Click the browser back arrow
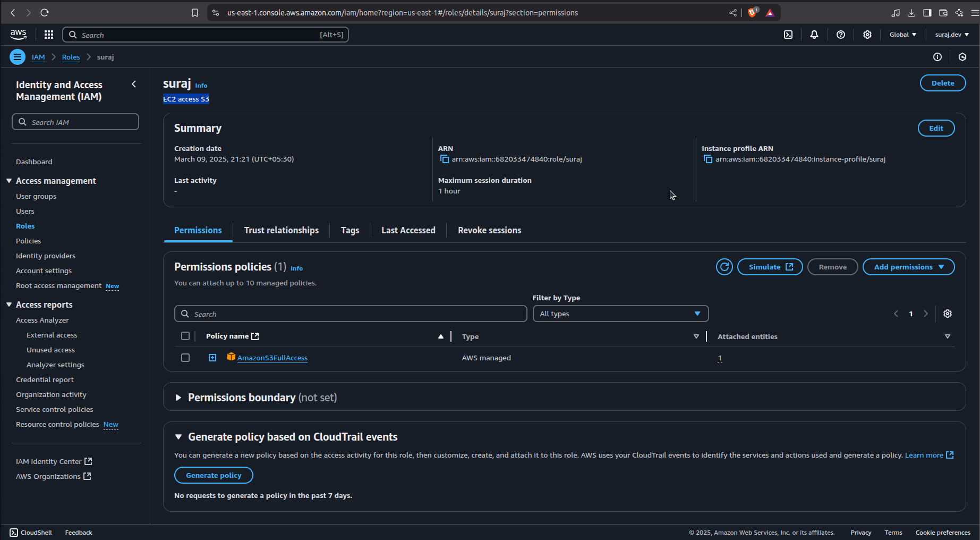The image size is (980, 540). coord(13,13)
